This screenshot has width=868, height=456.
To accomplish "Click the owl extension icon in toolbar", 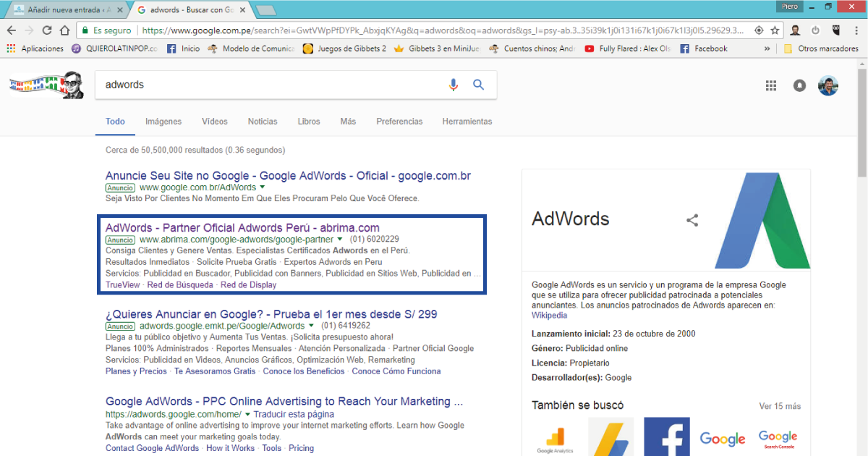I will click(836, 30).
